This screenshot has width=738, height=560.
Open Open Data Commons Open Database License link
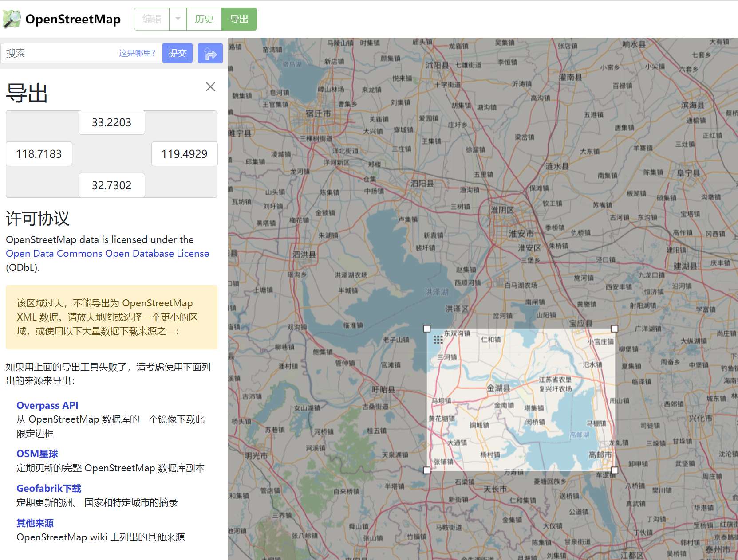(x=107, y=253)
